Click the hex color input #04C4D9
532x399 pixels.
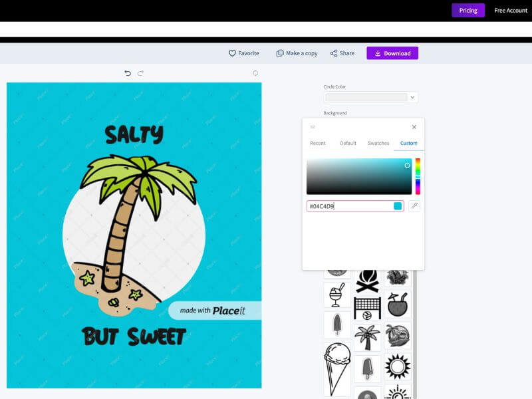click(355, 206)
